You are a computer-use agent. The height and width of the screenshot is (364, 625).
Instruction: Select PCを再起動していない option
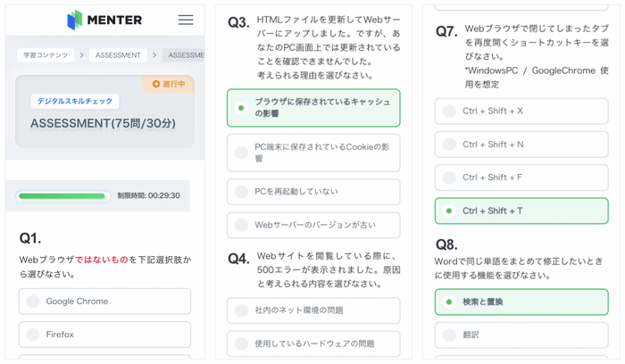(313, 192)
